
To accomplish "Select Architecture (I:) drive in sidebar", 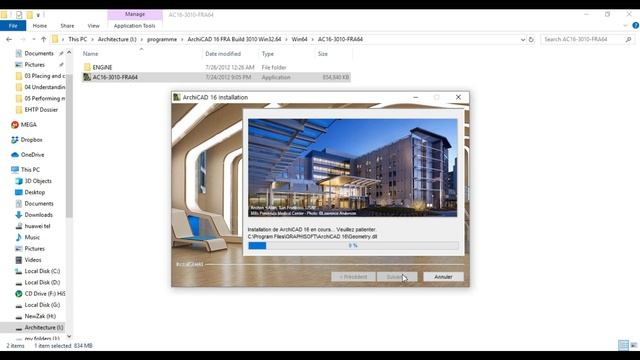I will pyautogui.click(x=44, y=328).
